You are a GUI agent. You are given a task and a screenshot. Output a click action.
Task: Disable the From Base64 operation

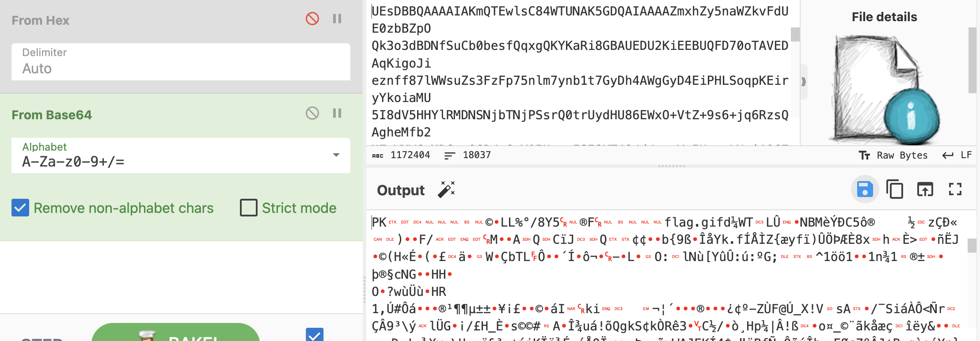click(x=312, y=114)
